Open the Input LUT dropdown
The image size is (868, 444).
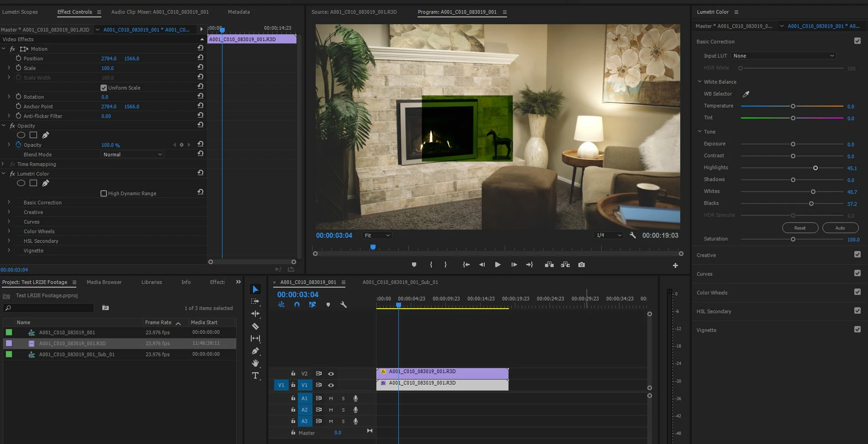point(783,56)
